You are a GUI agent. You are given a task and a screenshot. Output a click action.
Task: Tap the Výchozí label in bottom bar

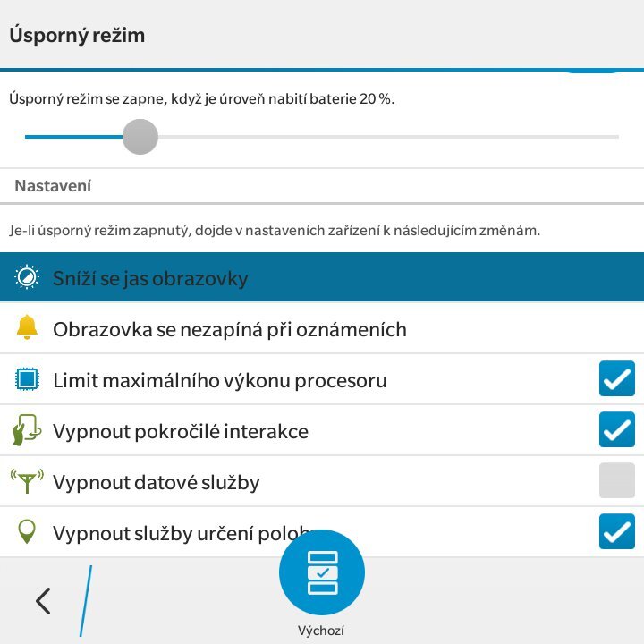(321, 631)
